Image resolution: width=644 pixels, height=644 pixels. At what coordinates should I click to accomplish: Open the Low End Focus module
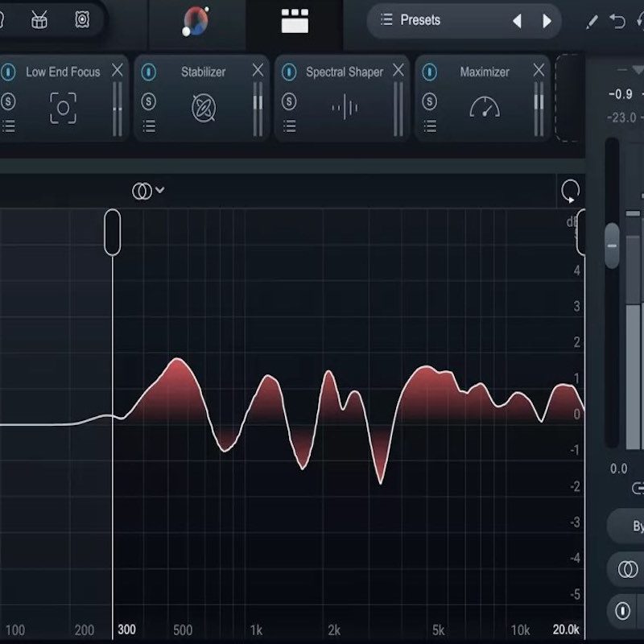point(63,108)
